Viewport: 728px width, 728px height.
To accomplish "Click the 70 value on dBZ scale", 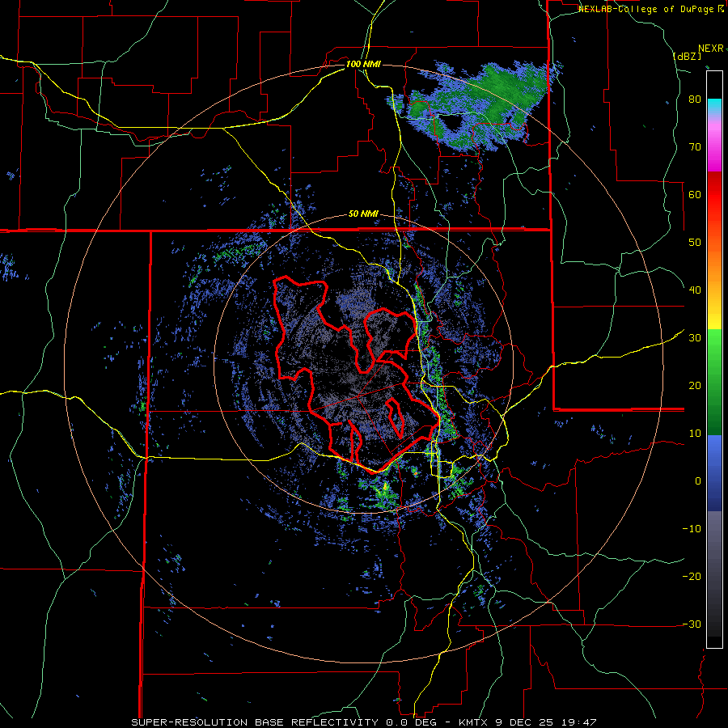I will pyautogui.click(x=695, y=146).
